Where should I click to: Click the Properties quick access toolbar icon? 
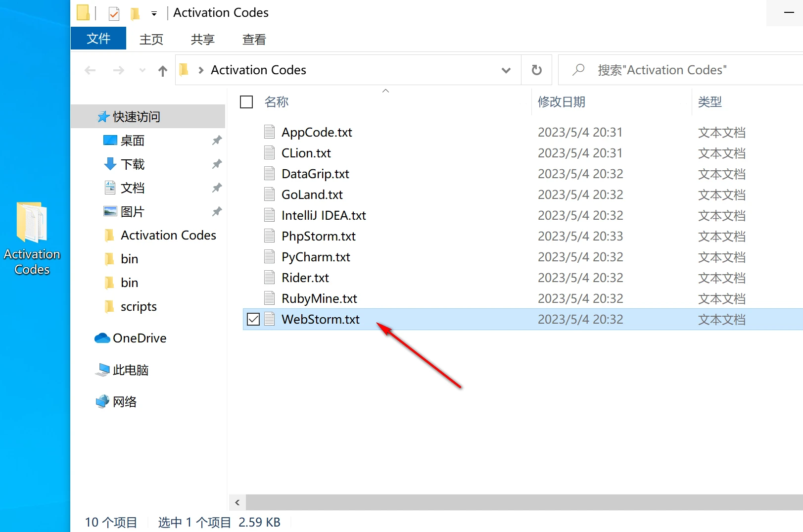click(114, 13)
